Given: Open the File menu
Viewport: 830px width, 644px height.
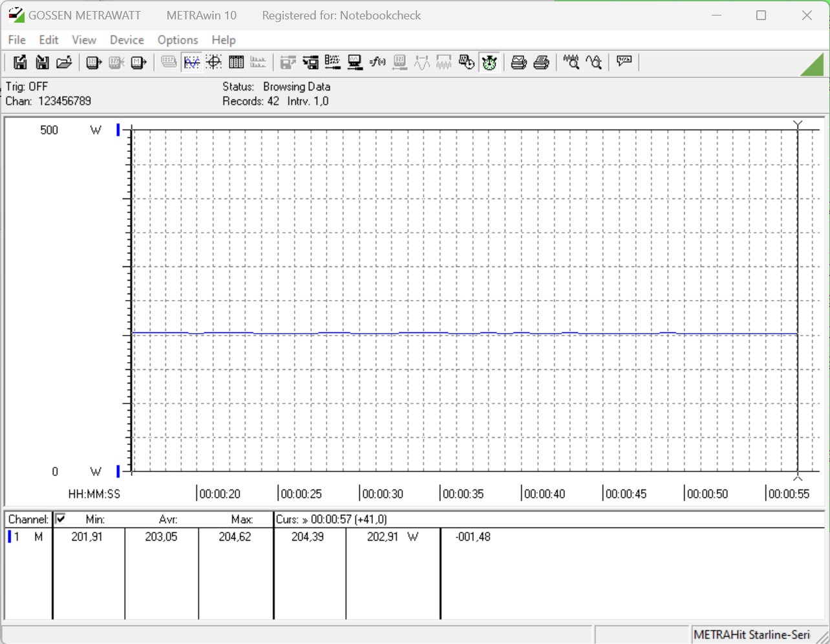Looking at the screenshot, I should coord(17,40).
